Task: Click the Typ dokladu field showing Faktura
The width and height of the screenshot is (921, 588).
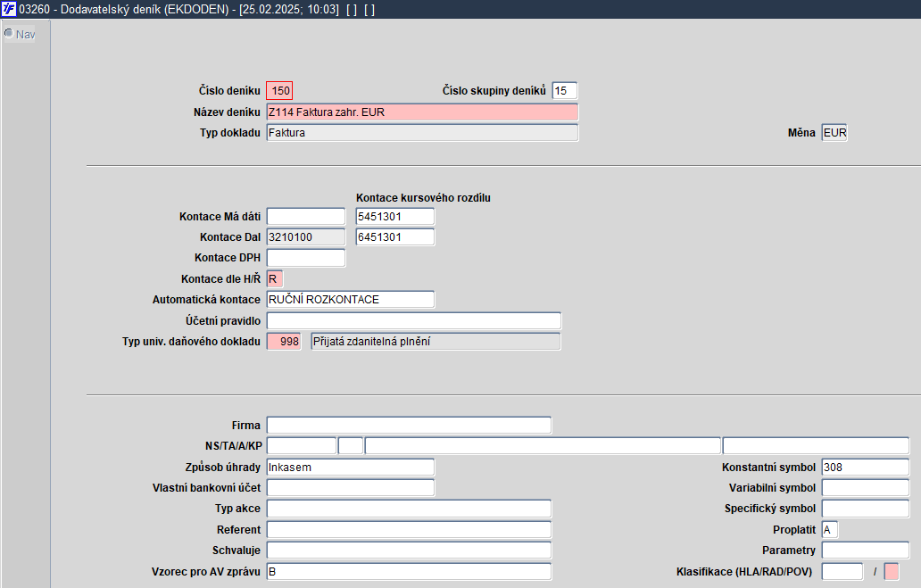Action: (x=422, y=133)
